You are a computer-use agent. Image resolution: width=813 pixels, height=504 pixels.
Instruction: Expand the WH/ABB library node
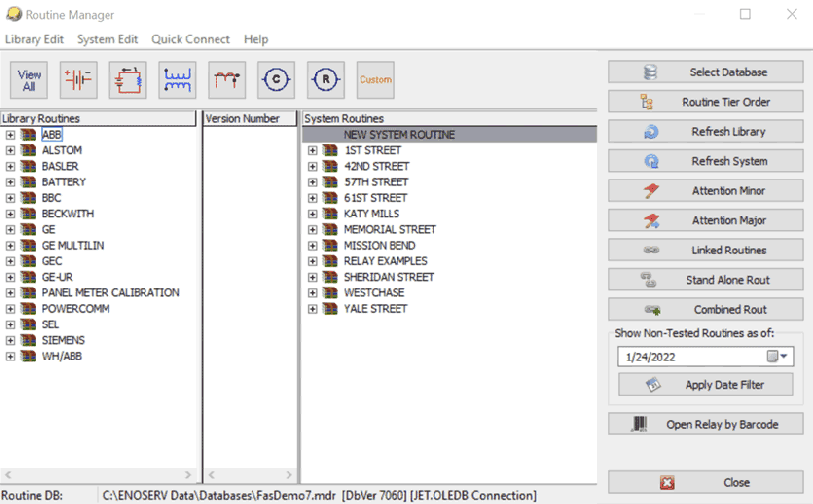point(11,356)
